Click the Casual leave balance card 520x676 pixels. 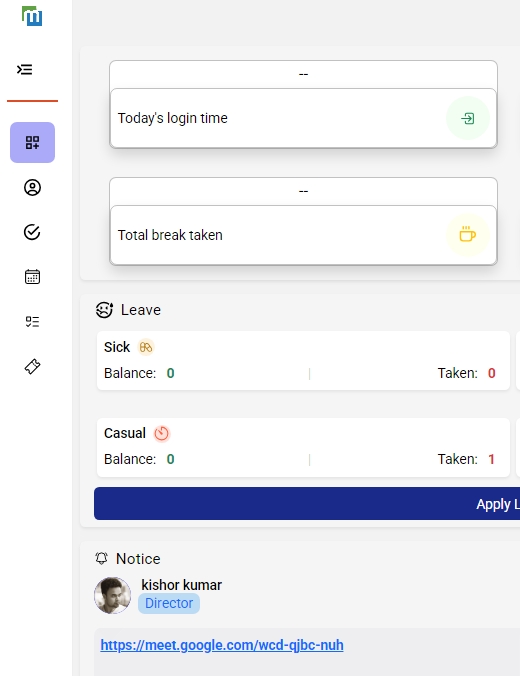(x=304, y=447)
